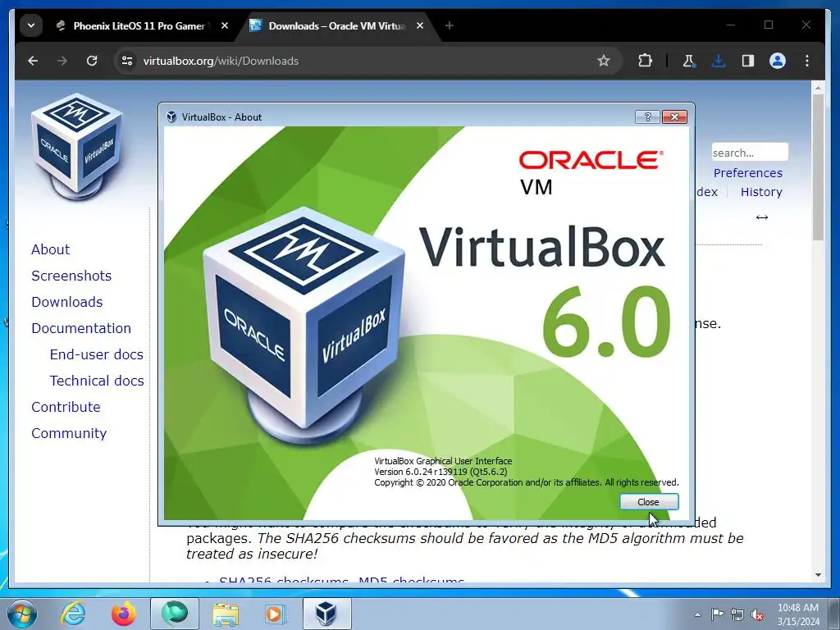Show browser downloads tray
This screenshot has height=630, width=840.
(x=719, y=61)
